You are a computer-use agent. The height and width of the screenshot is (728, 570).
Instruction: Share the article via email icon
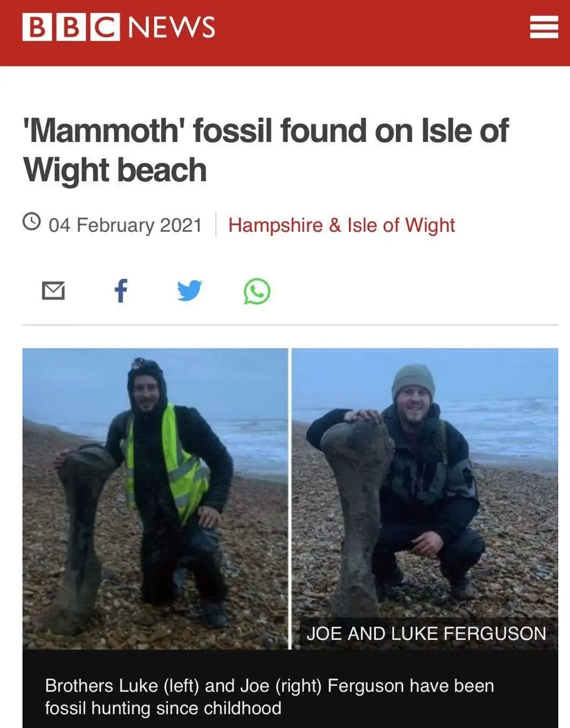click(x=53, y=291)
